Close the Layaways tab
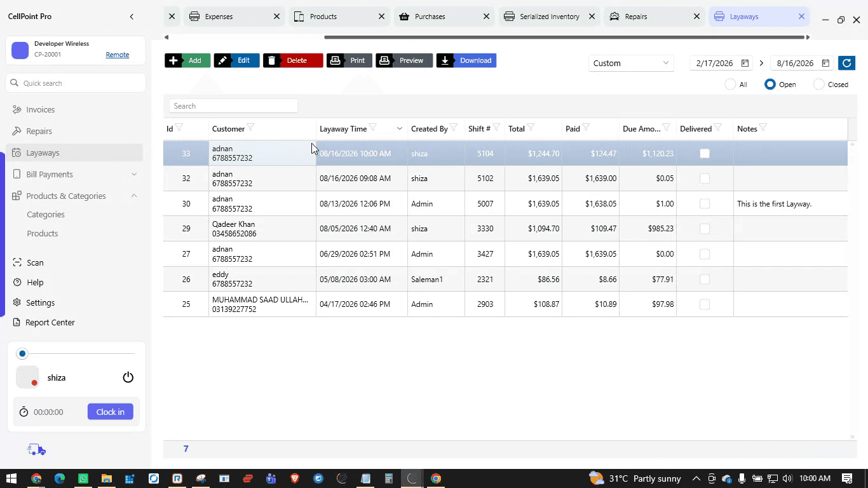The height and width of the screenshot is (488, 868). tap(801, 17)
